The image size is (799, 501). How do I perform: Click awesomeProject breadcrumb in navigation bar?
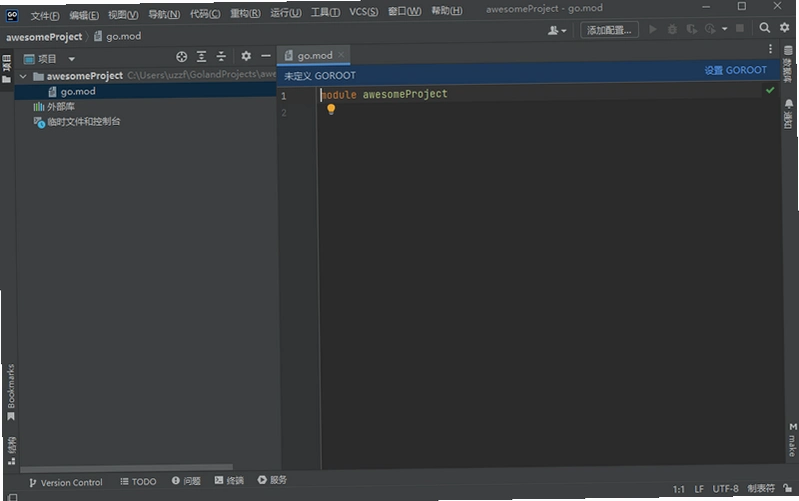point(44,37)
